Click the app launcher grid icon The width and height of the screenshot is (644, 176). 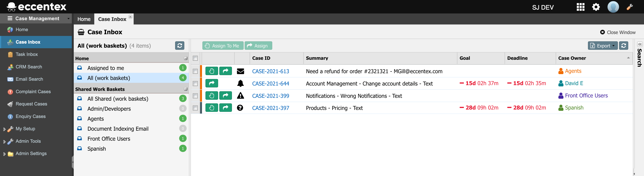click(x=580, y=7)
